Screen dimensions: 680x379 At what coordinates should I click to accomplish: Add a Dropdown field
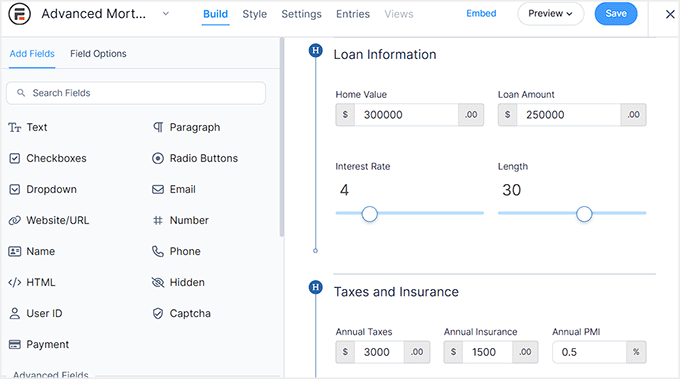pyautogui.click(x=42, y=190)
